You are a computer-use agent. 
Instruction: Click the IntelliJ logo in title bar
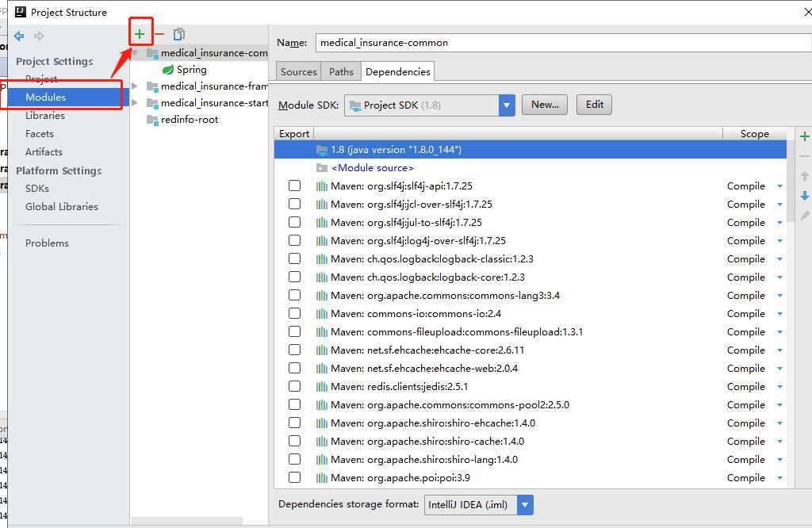tap(21, 12)
